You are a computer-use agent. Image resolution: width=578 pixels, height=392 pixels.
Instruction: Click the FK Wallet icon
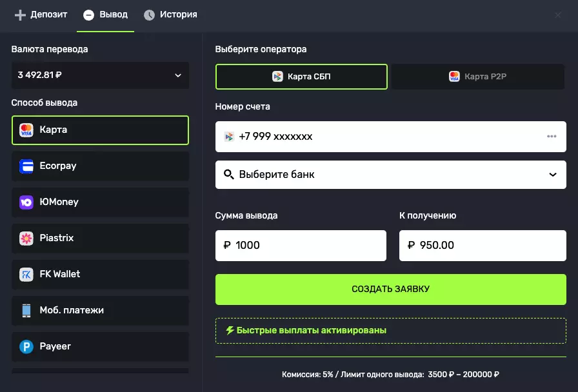(x=26, y=274)
